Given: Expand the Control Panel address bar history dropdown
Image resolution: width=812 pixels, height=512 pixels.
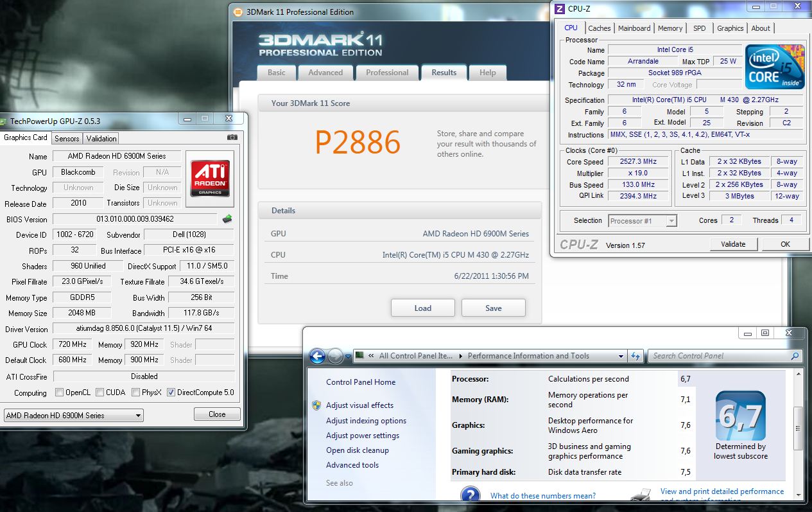Looking at the screenshot, I should coord(621,356).
